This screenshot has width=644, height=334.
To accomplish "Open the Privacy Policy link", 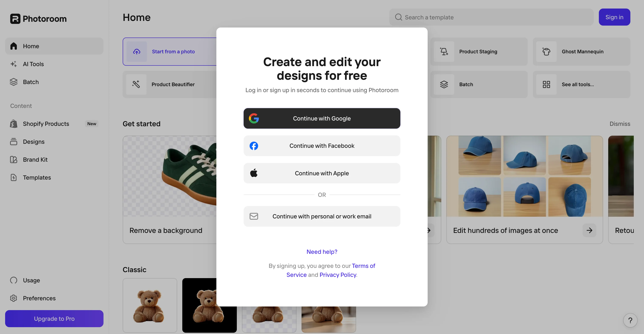I will [x=338, y=275].
